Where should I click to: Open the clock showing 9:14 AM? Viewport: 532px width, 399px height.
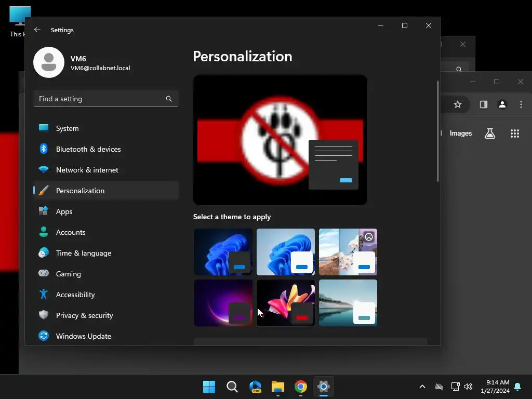point(495,387)
